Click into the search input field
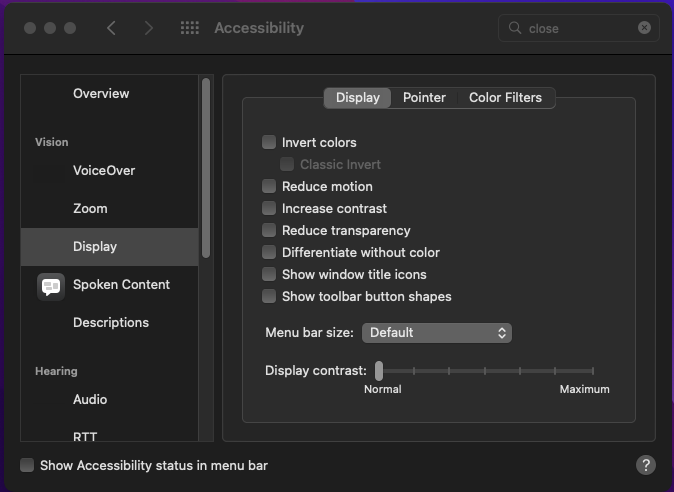The height and width of the screenshot is (492, 674). (x=580, y=29)
